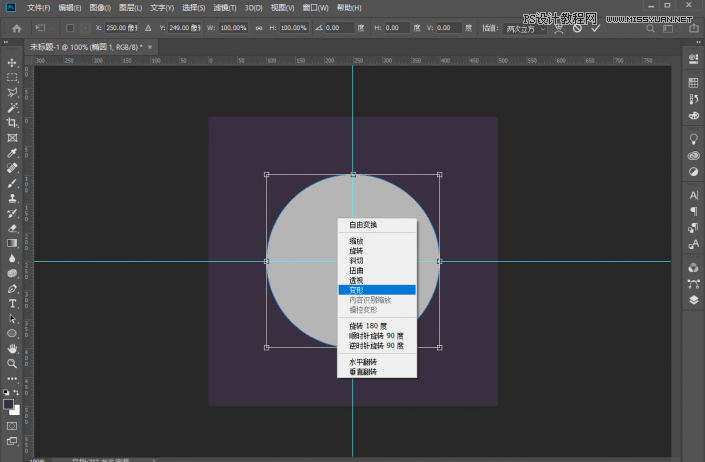Image resolution: width=705 pixels, height=462 pixels.
Task: Select the Lasso tool
Action: 12,92
